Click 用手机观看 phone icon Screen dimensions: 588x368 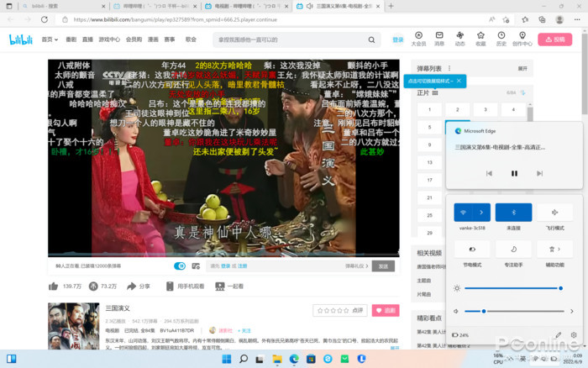click(170, 287)
